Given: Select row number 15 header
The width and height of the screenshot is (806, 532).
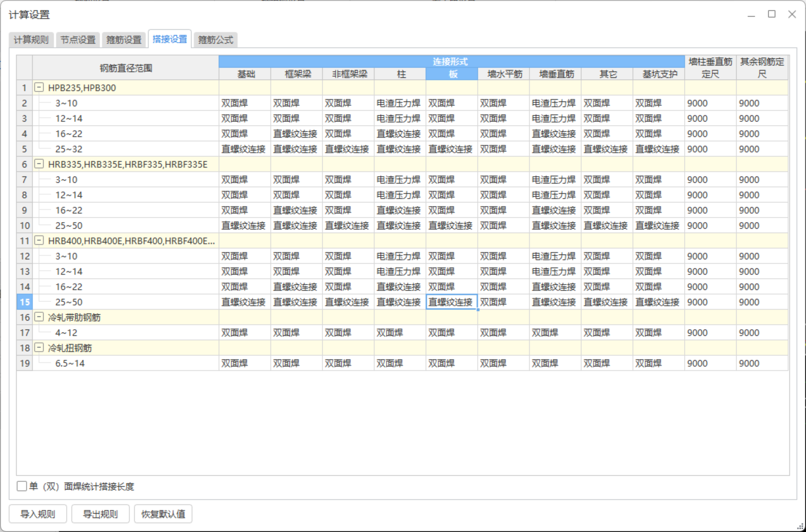Looking at the screenshot, I should pyautogui.click(x=25, y=302).
